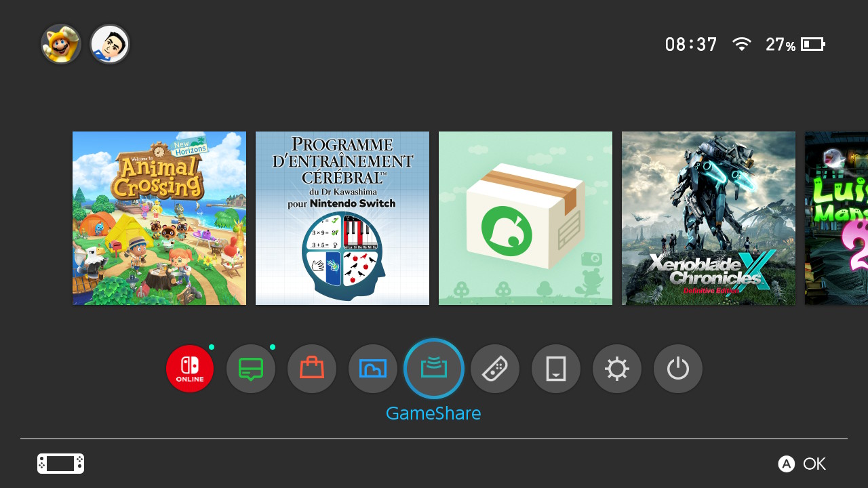This screenshot has width=868, height=488.
Task: Open the green leaf box software tile
Action: [x=526, y=218]
